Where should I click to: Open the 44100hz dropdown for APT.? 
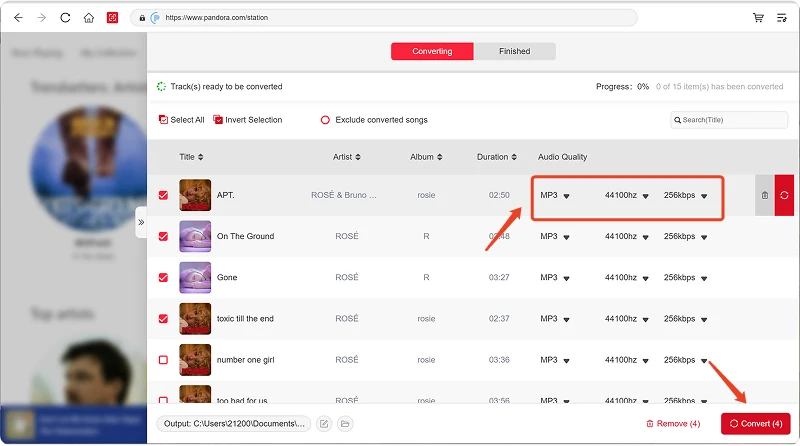pyautogui.click(x=627, y=195)
